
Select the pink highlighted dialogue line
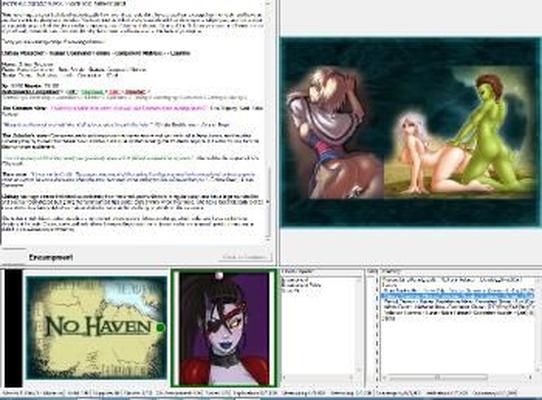tap(129, 108)
